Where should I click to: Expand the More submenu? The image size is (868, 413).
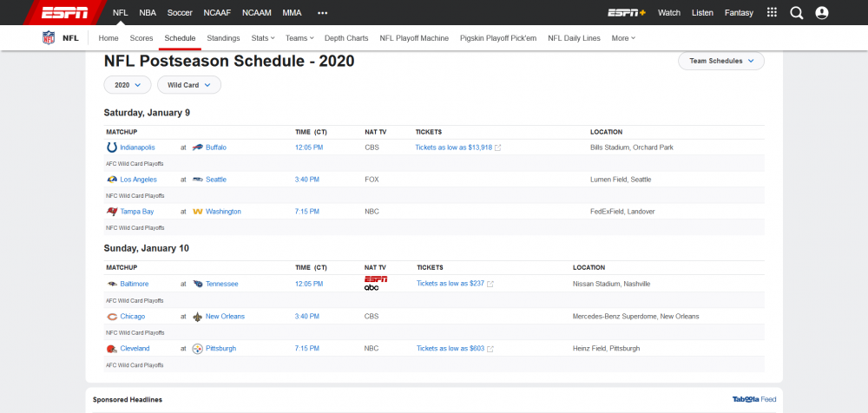tap(623, 38)
